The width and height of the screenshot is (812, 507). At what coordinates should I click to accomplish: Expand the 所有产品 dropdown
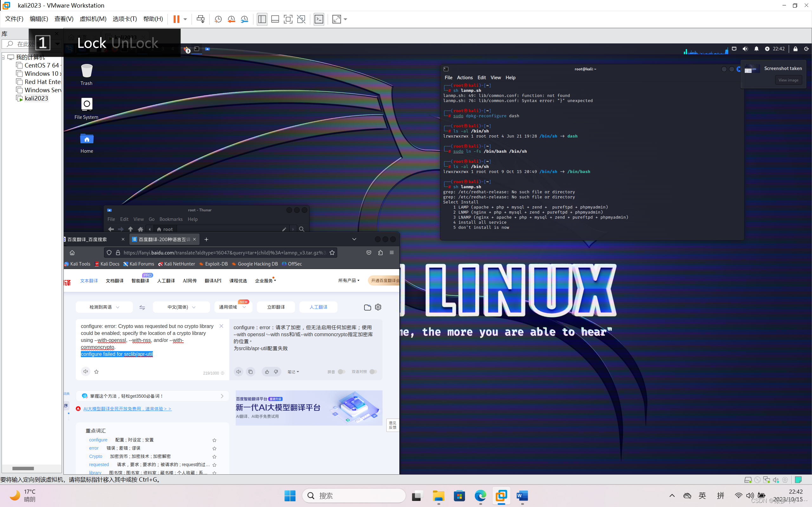[x=349, y=280]
